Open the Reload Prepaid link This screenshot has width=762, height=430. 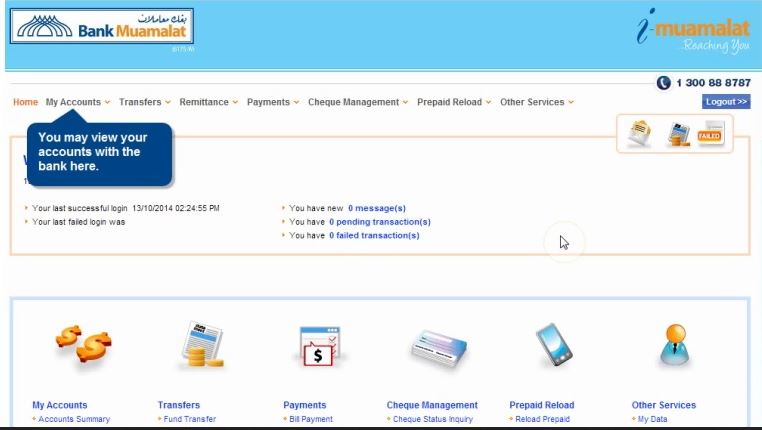click(x=542, y=419)
